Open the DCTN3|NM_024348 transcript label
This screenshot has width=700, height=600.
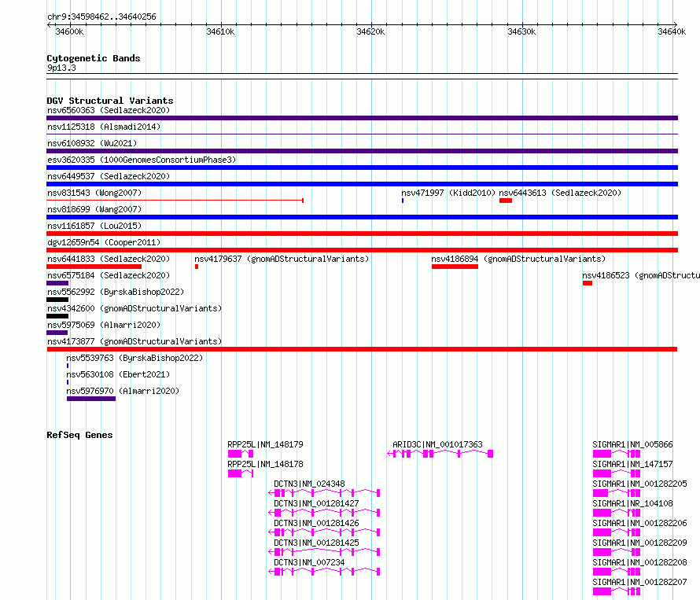coord(309,484)
